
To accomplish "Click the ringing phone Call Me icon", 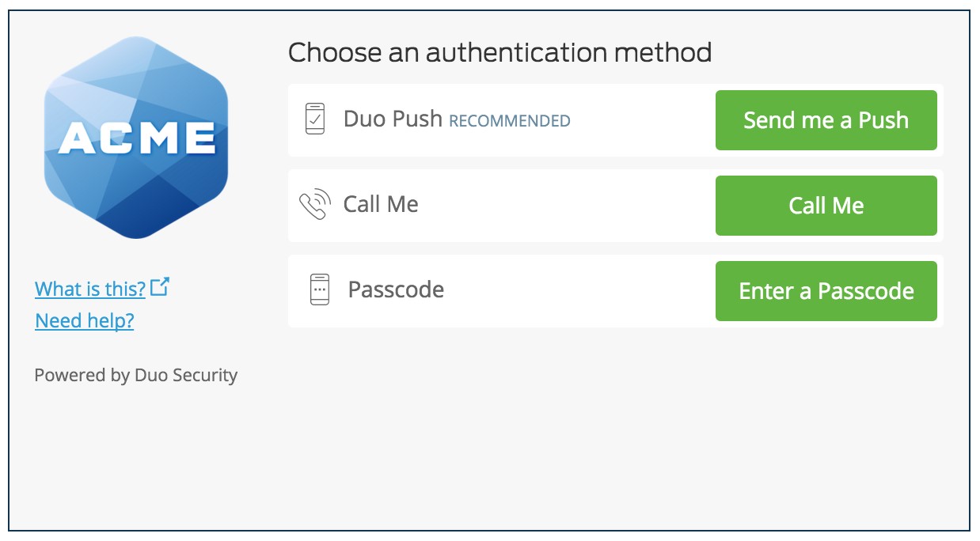I will (313, 205).
